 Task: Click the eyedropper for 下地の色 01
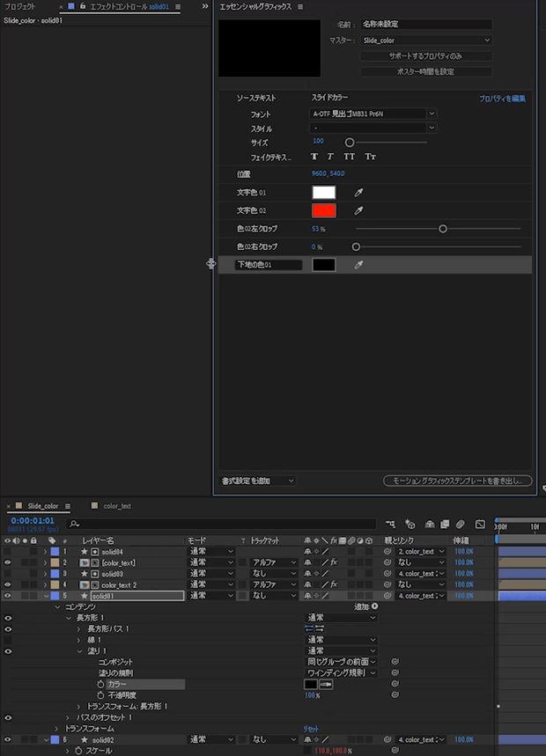point(358,265)
